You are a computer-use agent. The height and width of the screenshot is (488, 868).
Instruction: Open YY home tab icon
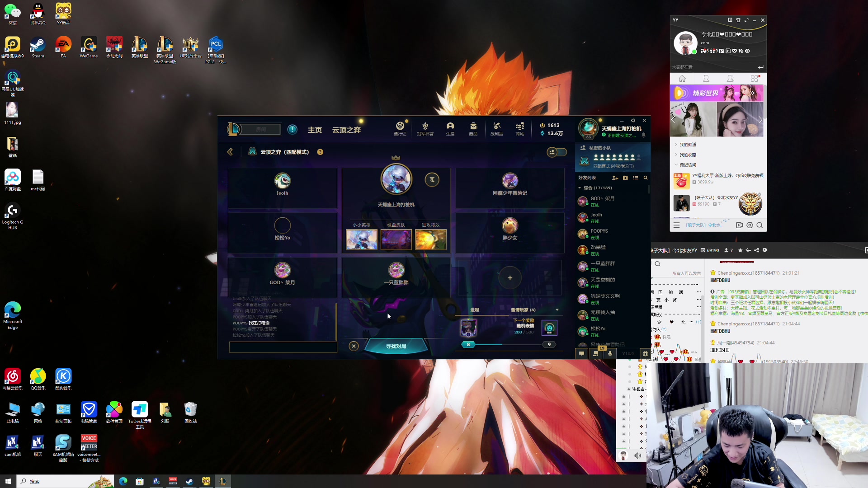coord(682,79)
